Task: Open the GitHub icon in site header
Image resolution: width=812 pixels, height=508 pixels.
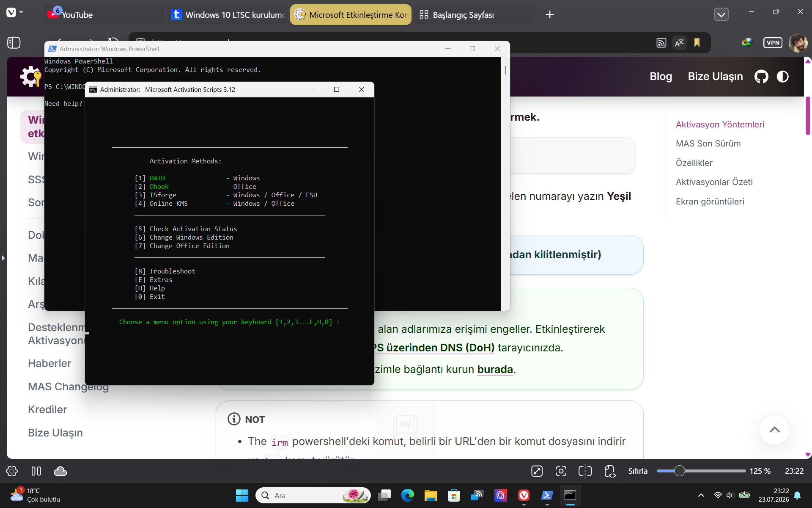Action: pos(761,77)
